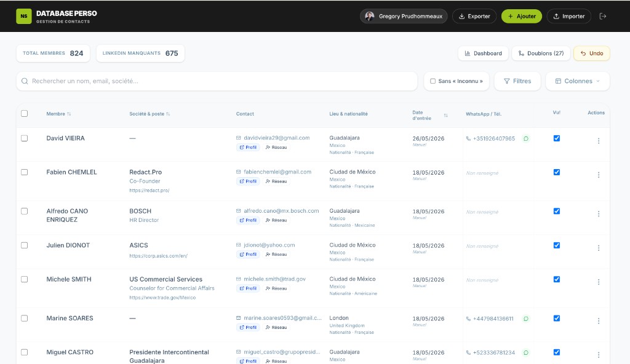Click the Exporter button
The image size is (630, 364).
point(474,16)
